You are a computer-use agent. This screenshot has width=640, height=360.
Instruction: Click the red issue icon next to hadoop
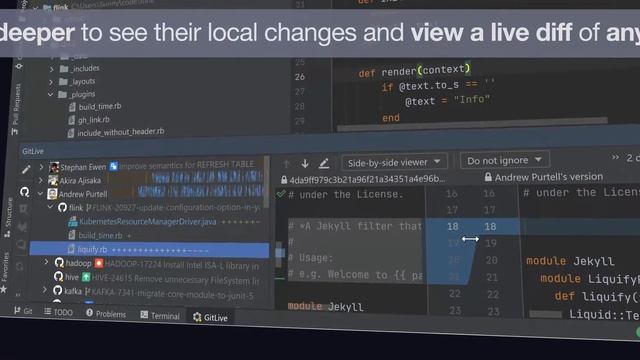(99, 263)
